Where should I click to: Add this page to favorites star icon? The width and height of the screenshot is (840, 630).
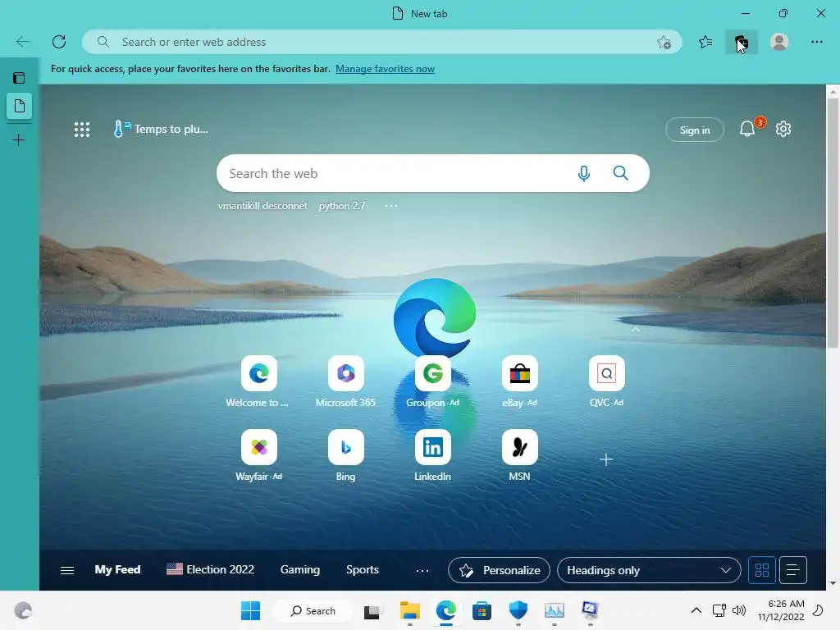coord(664,42)
